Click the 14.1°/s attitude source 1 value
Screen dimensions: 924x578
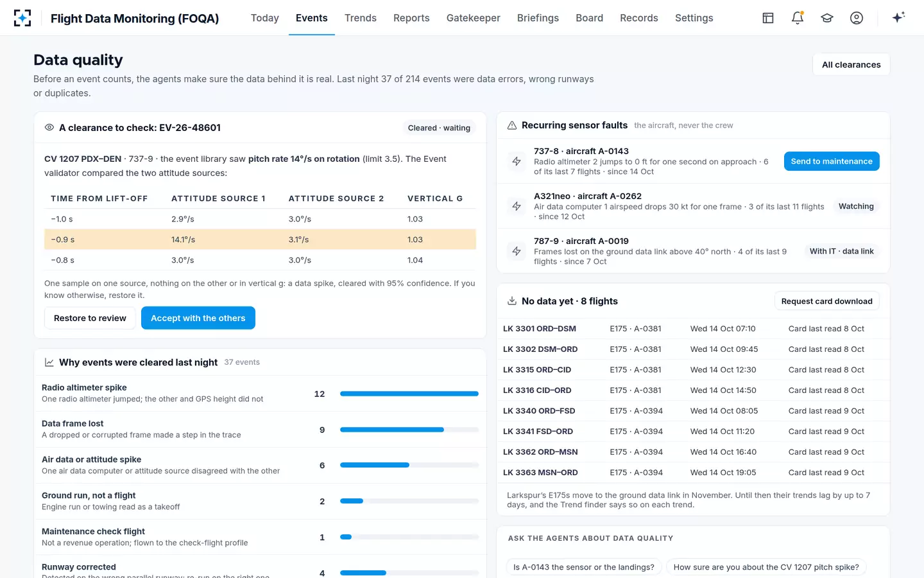[183, 240]
